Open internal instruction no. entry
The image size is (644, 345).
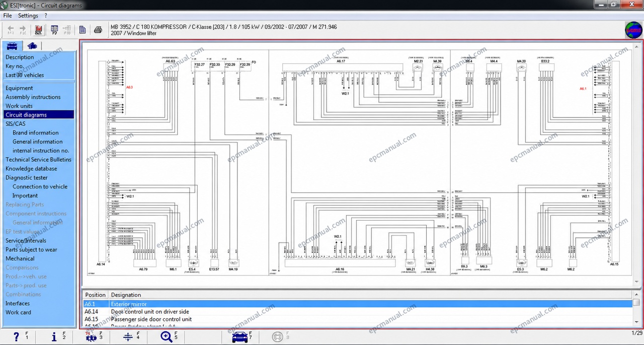41,151
